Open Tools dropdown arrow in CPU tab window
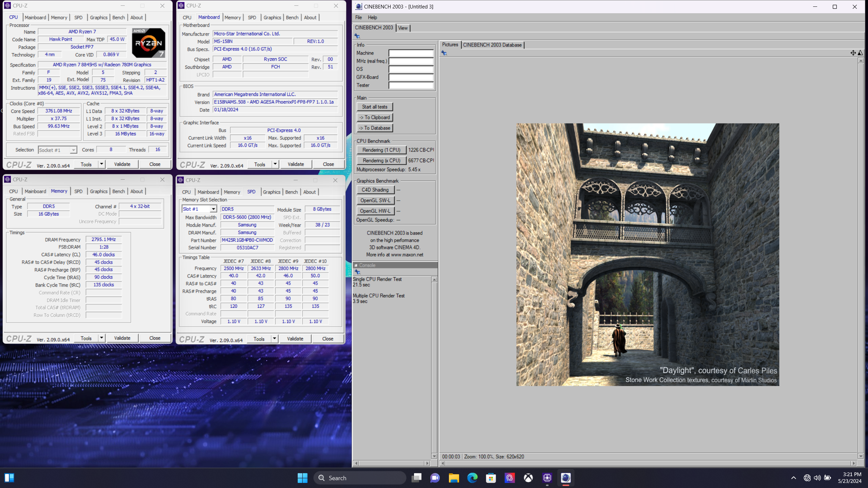 (101, 164)
